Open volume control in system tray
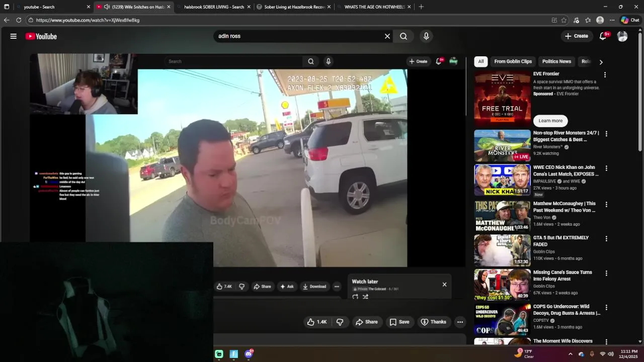 click(x=611, y=354)
